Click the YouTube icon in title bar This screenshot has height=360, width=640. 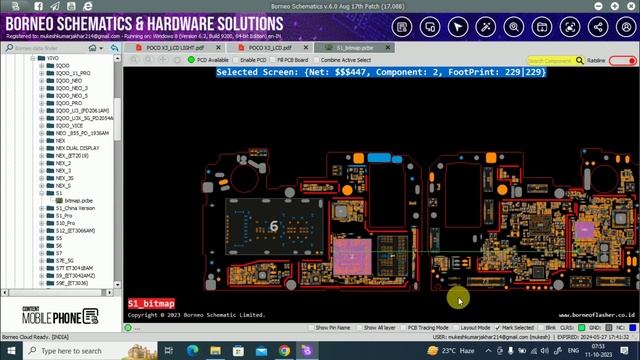71,6
